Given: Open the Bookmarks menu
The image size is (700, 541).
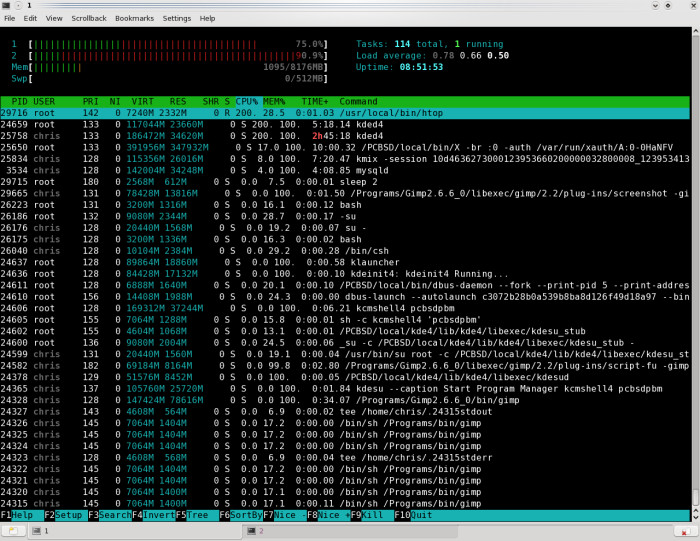Looking at the screenshot, I should coord(134,18).
